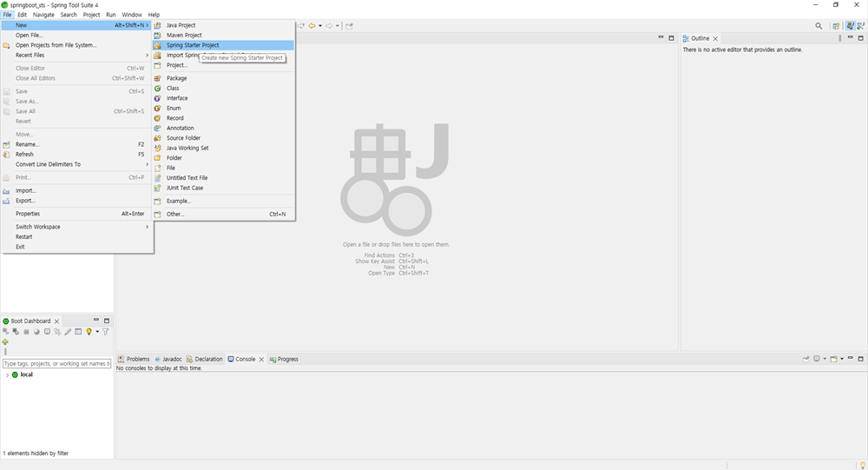Click the search magnifier icon in toolbar
Screen dimensions: 868x470
[819, 25]
